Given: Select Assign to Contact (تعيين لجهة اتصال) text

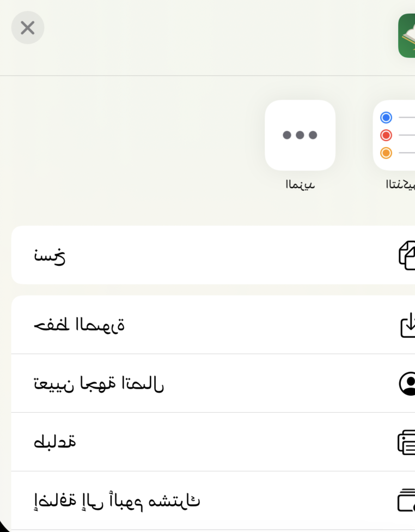Looking at the screenshot, I should [x=99, y=383].
